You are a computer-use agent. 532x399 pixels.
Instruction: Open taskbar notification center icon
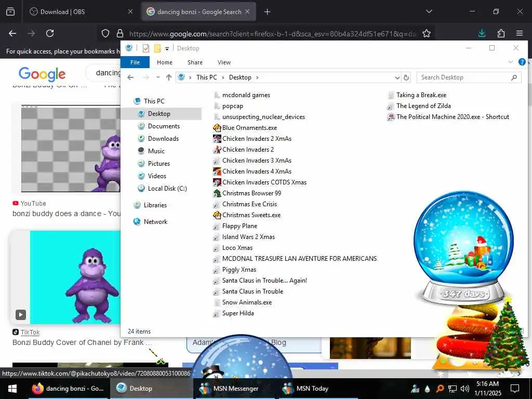pyautogui.click(x=515, y=389)
